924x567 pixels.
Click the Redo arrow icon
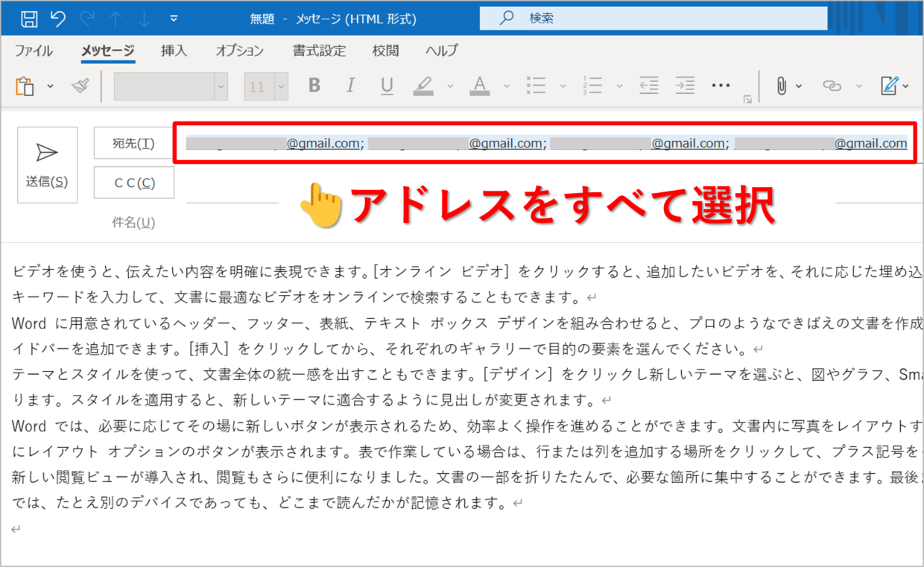click(86, 19)
